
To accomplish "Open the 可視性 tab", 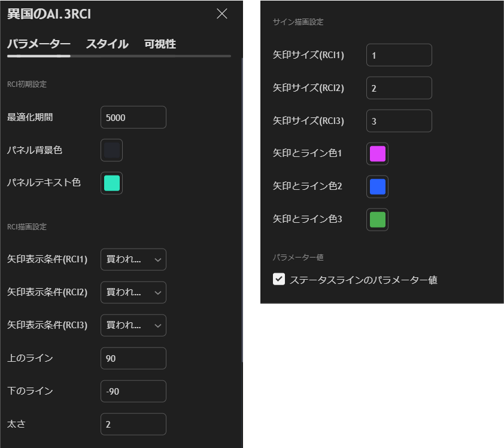I will [160, 44].
